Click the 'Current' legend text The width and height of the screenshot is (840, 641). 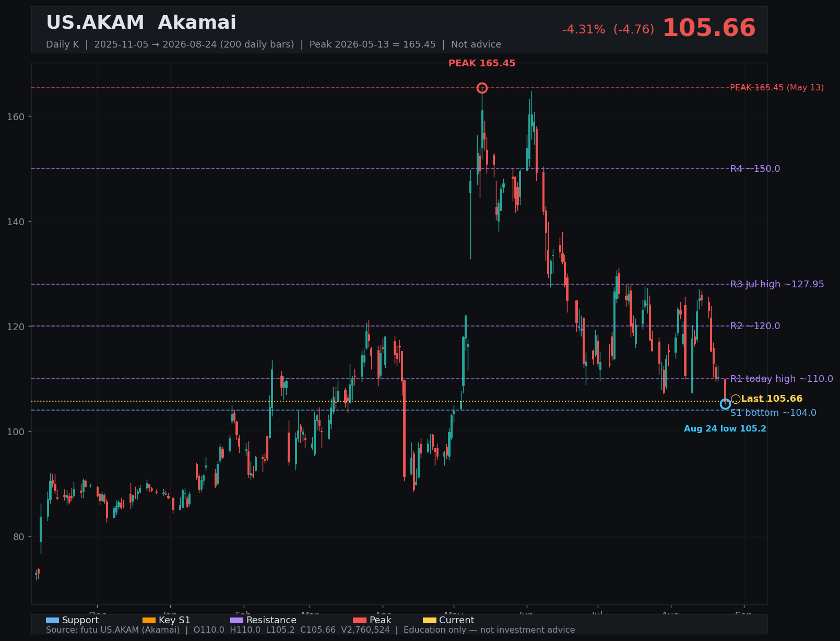coord(457,620)
